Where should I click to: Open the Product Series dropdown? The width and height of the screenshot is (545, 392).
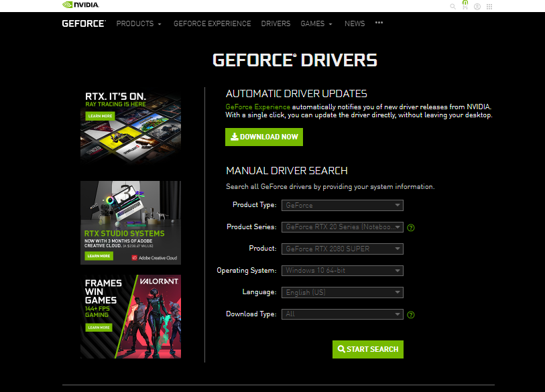(x=343, y=227)
